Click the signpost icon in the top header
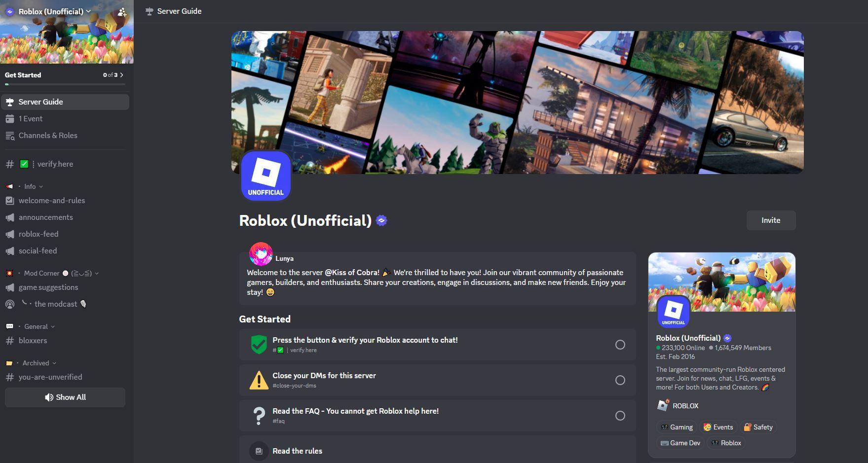868x463 pixels. pos(150,11)
